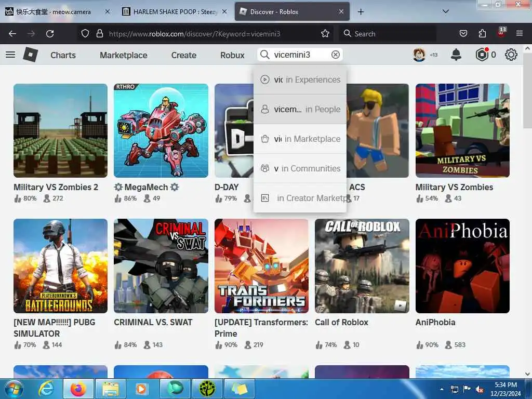Click the muted volume tray icon

(480, 389)
